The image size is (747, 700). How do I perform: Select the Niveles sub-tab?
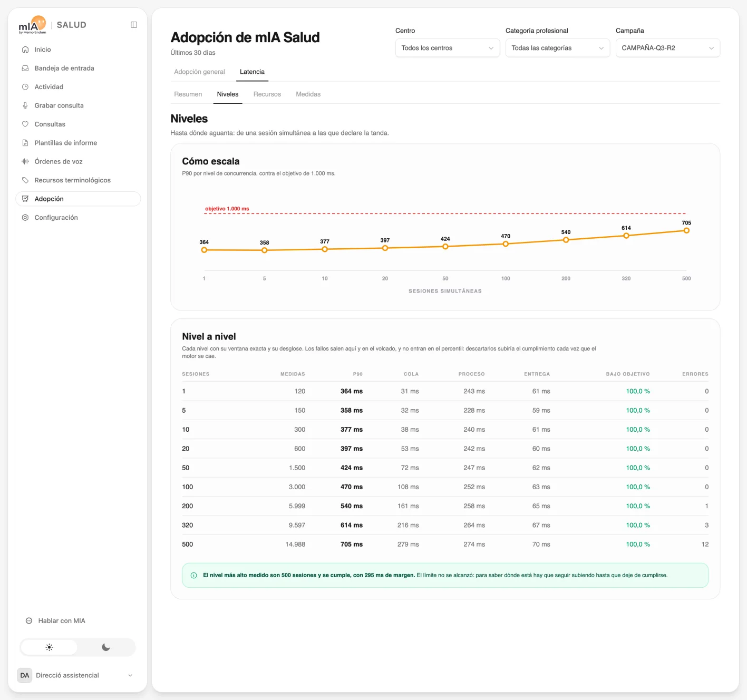[228, 94]
